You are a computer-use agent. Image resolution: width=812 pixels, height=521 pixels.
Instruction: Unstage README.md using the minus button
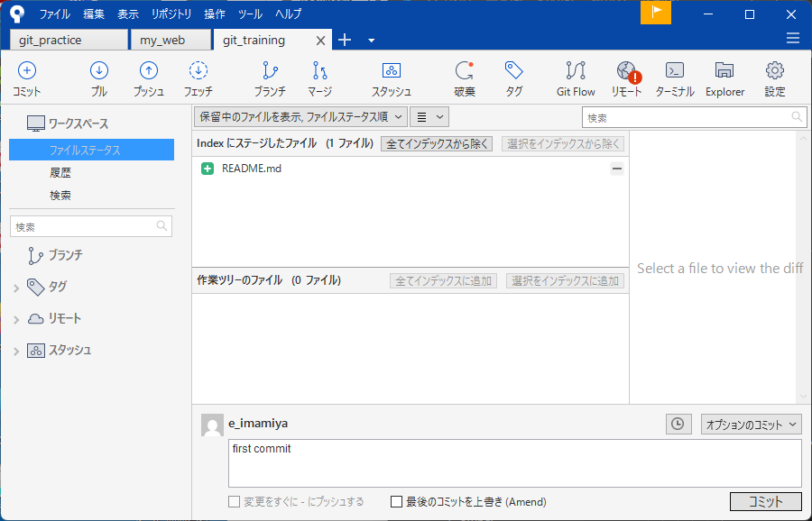617,169
